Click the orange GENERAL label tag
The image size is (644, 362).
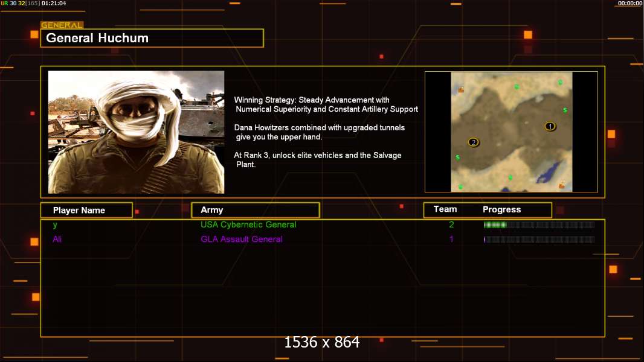[x=62, y=25]
